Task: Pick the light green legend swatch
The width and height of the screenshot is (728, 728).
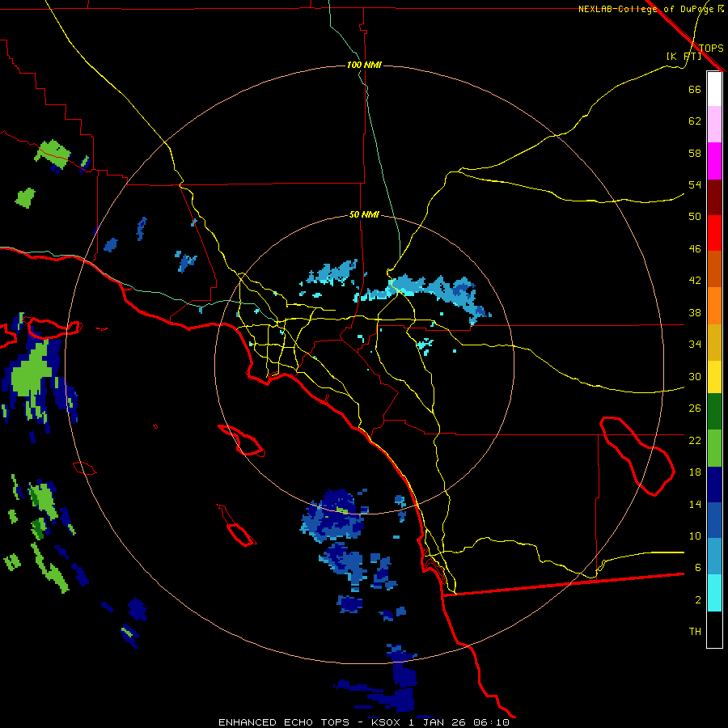Action: click(x=714, y=448)
